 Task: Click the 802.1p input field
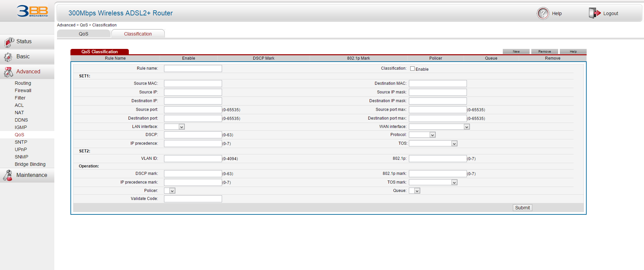[x=438, y=158]
